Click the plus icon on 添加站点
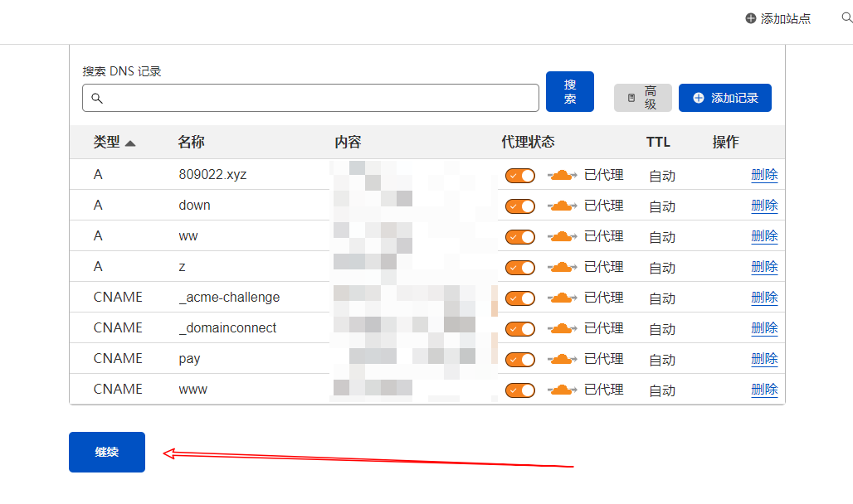 [750, 17]
